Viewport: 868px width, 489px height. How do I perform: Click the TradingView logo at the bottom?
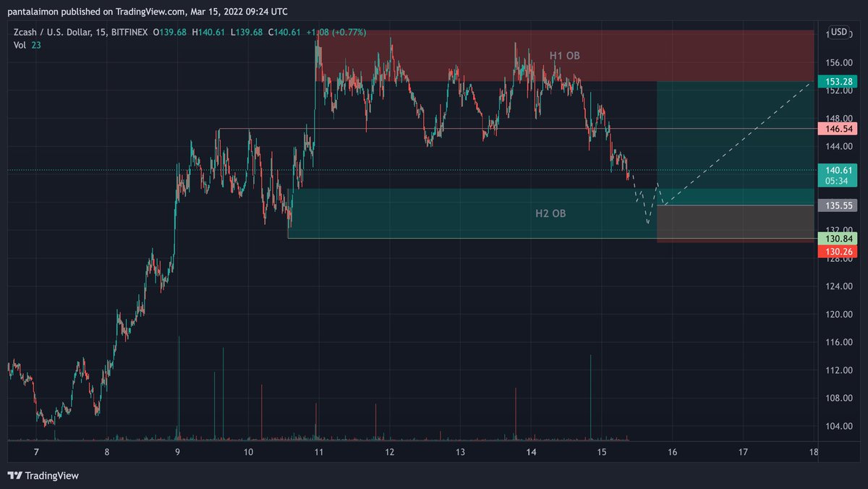(x=43, y=476)
